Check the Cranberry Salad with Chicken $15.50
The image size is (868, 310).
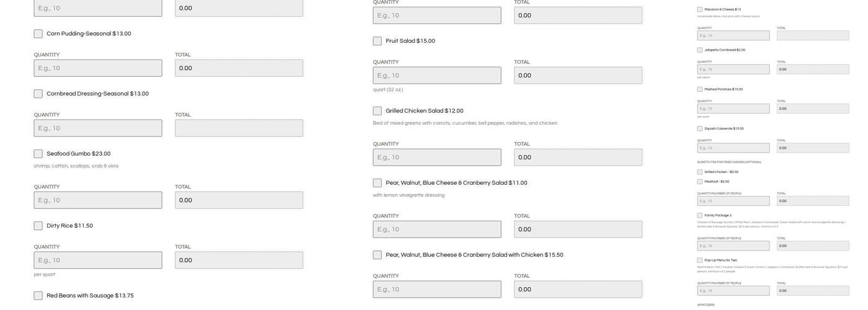[378, 255]
